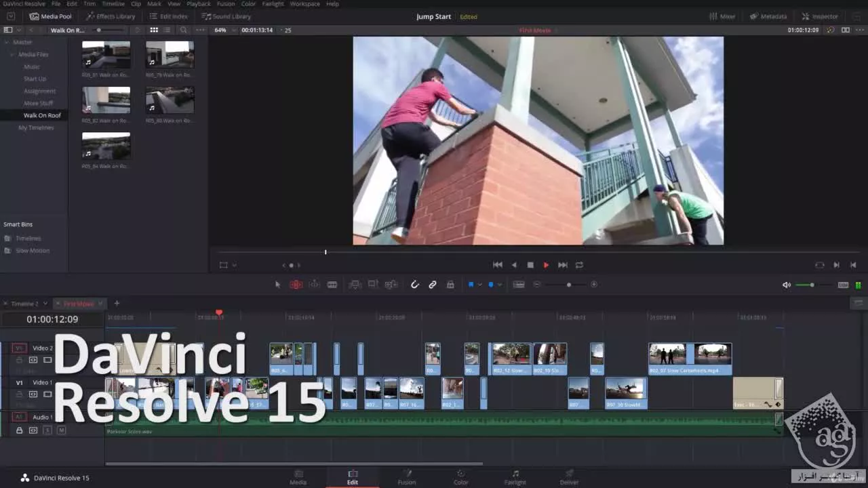
Task: Activate the Trim Edit Mode tool
Action: coord(296,285)
